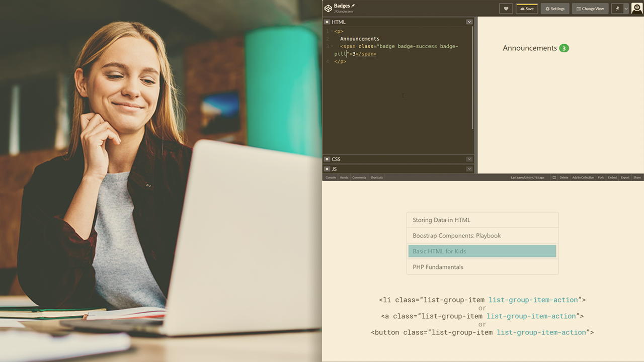Expand the CSS panel dropdown arrow
The height and width of the screenshot is (362, 644).
coord(469,159)
